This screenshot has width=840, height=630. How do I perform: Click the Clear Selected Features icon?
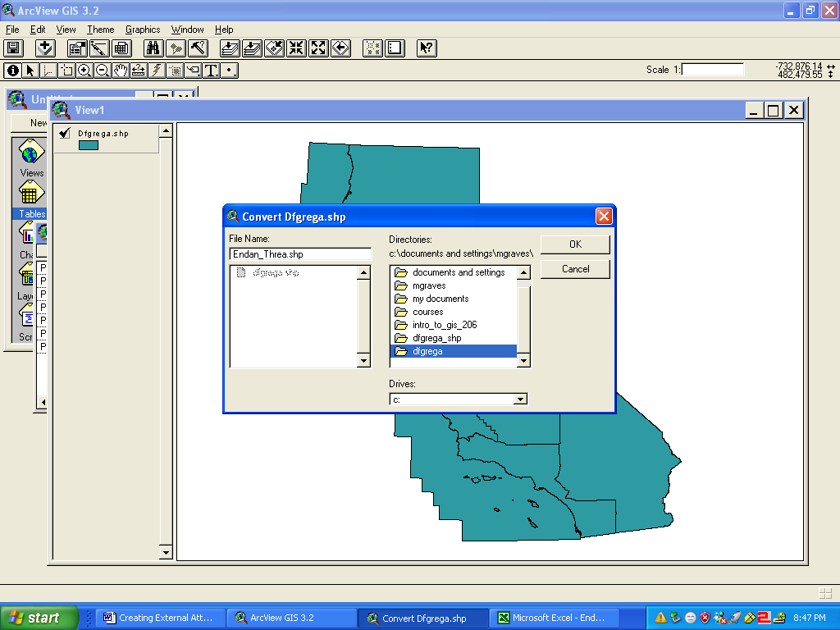tap(395, 48)
